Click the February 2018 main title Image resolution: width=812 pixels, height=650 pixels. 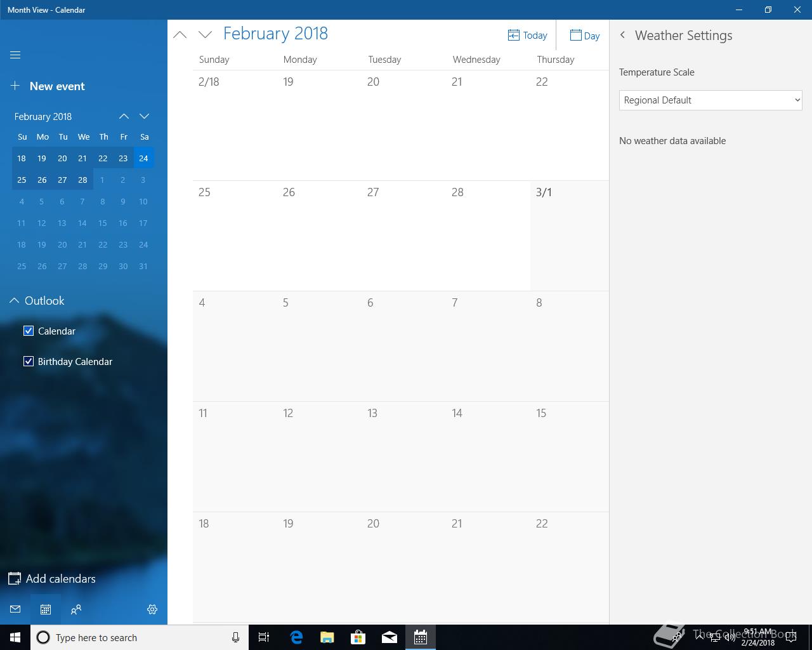275,34
